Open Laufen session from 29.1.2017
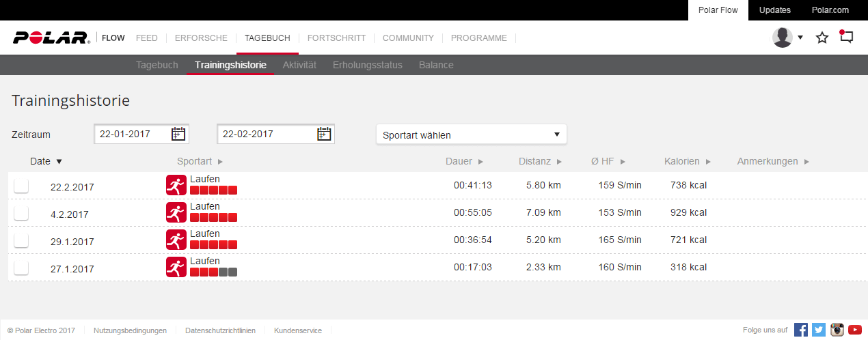The image size is (868, 340). [x=205, y=233]
